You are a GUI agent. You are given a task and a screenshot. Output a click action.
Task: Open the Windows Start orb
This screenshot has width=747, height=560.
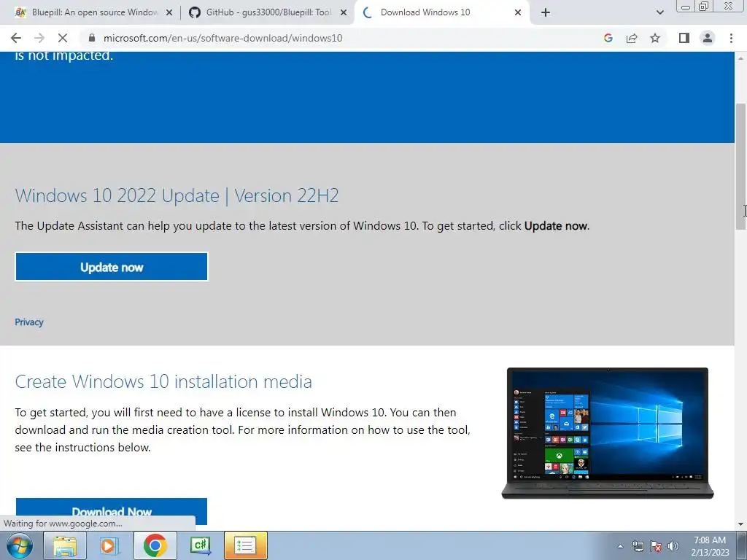click(x=19, y=545)
